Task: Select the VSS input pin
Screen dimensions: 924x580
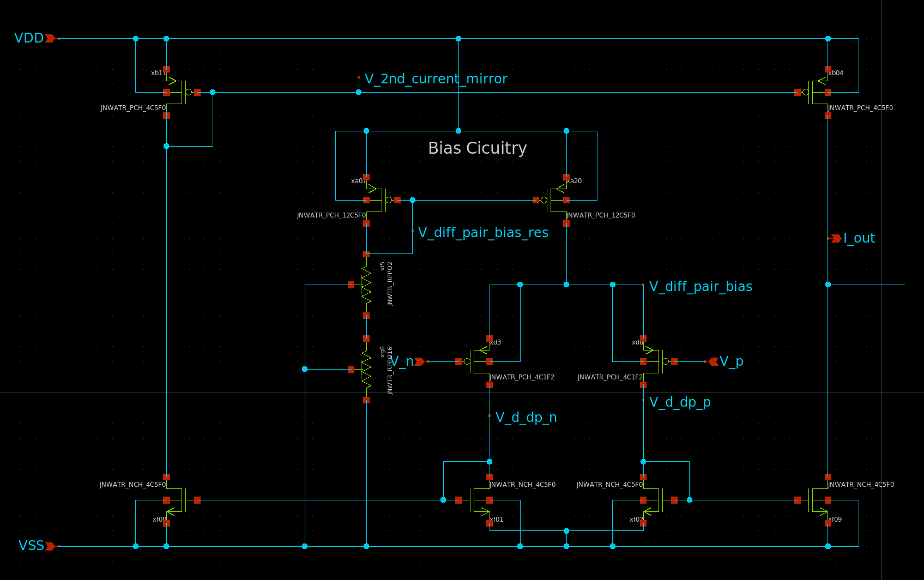Action: [50, 546]
